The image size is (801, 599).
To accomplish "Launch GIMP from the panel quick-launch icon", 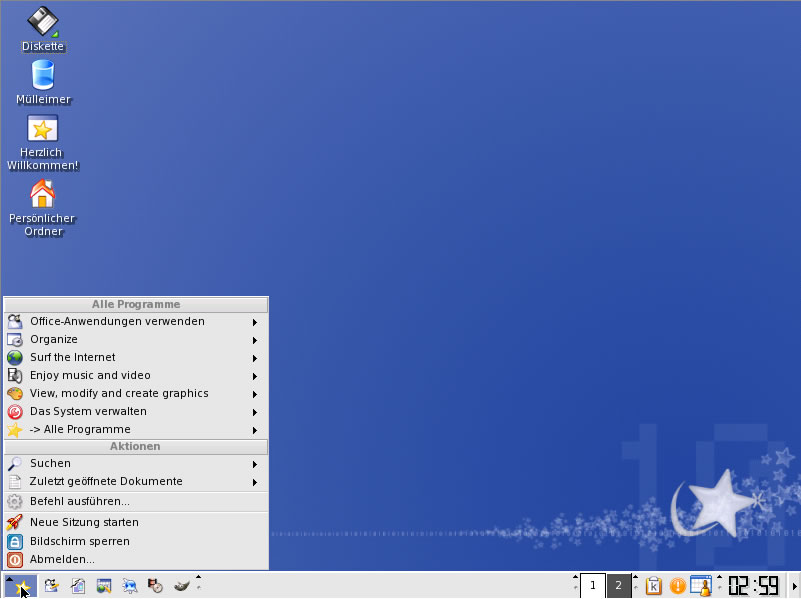I will click(181, 586).
